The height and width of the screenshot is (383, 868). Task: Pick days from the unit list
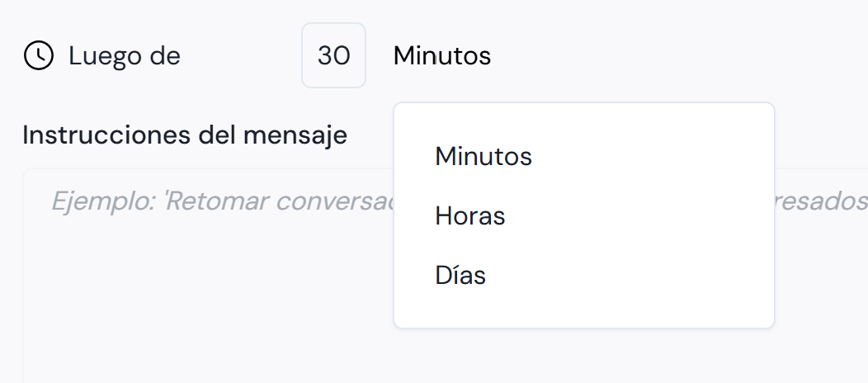click(460, 276)
